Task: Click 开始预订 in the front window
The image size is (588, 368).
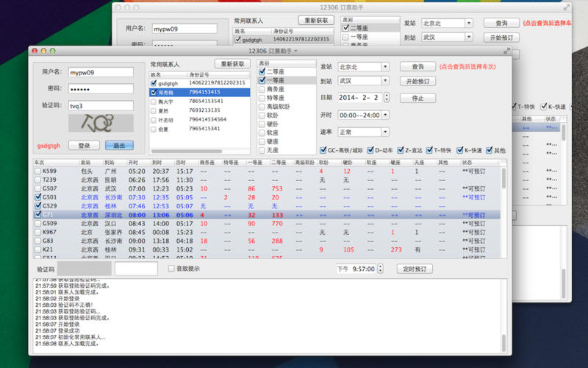Action: [x=417, y=81]
